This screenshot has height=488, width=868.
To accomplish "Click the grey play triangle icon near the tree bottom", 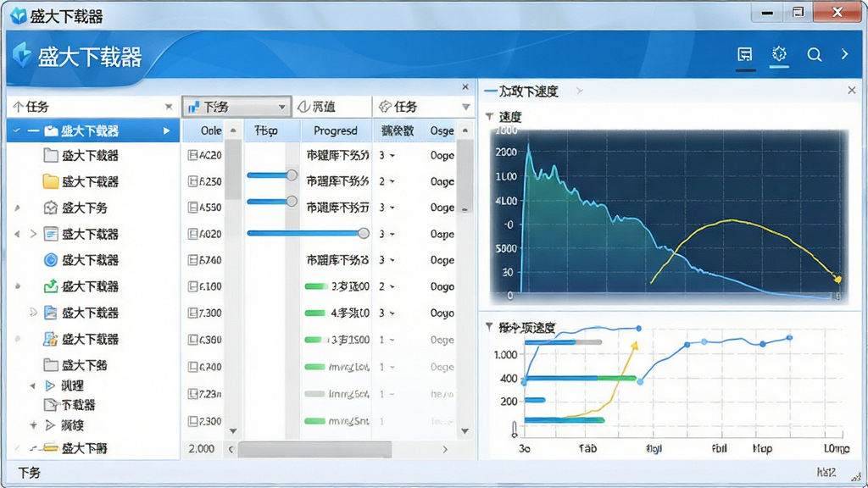I will point(50,425).
